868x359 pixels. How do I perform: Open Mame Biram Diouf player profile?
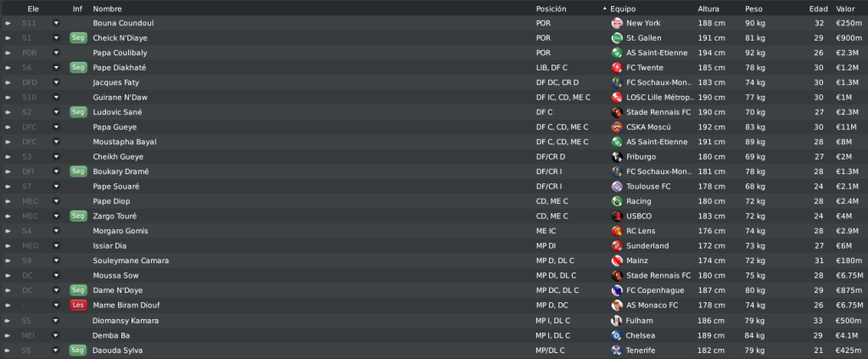126,306
